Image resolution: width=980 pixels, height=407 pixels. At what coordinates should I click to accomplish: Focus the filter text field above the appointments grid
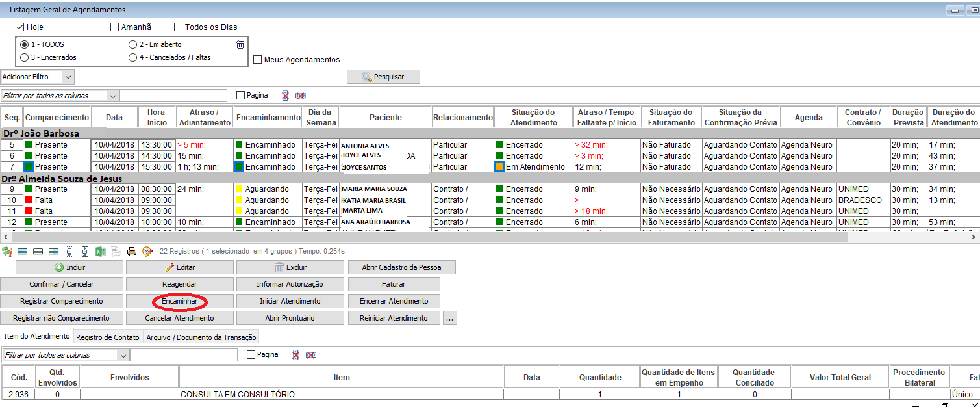173,96
